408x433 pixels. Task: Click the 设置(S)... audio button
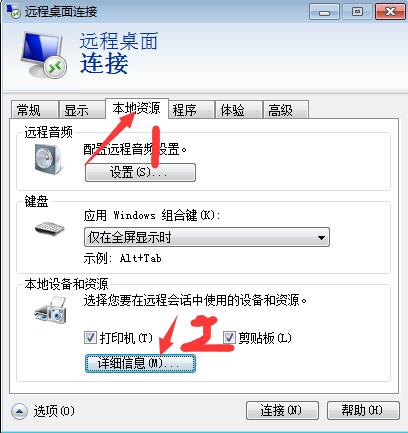point(140,172)
